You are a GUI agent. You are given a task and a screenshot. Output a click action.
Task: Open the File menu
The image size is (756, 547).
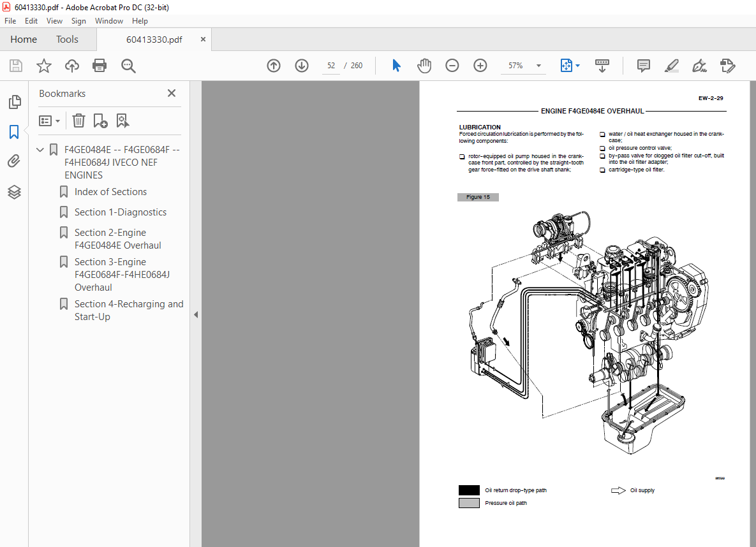tap(10, 21)
